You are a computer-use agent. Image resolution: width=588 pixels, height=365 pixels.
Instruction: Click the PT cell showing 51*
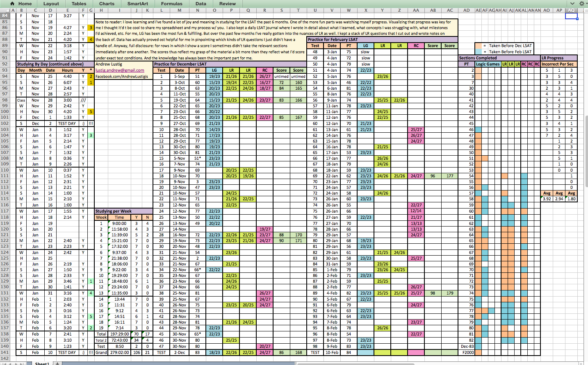pos(197,158)
